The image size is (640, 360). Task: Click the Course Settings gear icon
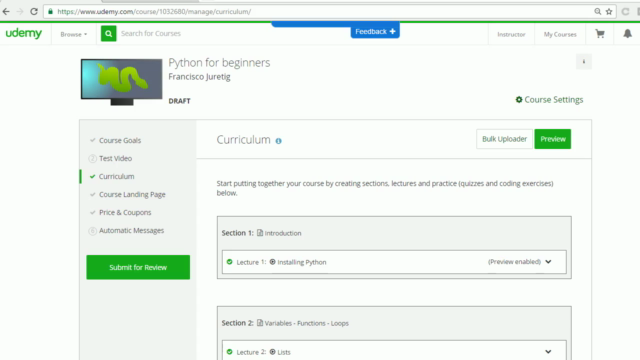(519, 100)
